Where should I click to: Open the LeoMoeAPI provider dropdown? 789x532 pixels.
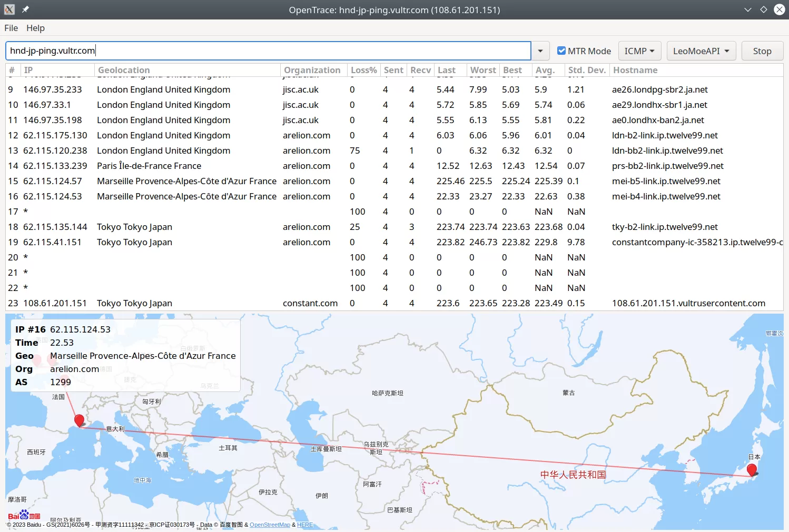point(701,51)
